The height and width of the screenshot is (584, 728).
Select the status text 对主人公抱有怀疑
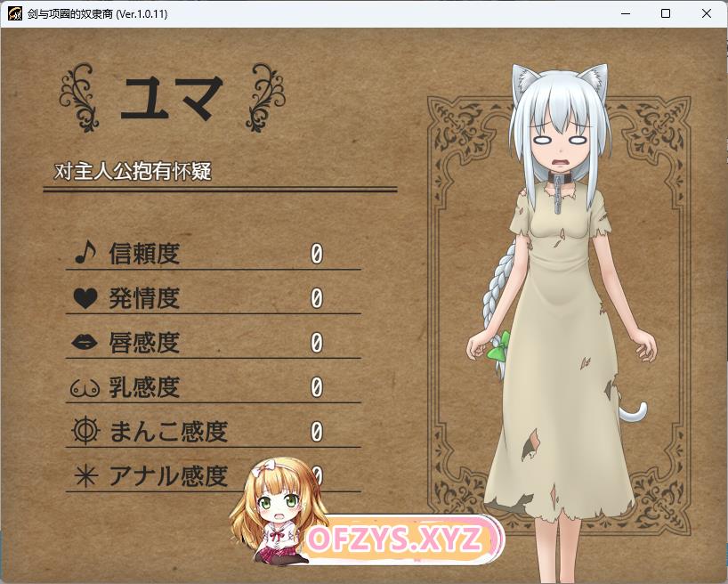133,171
